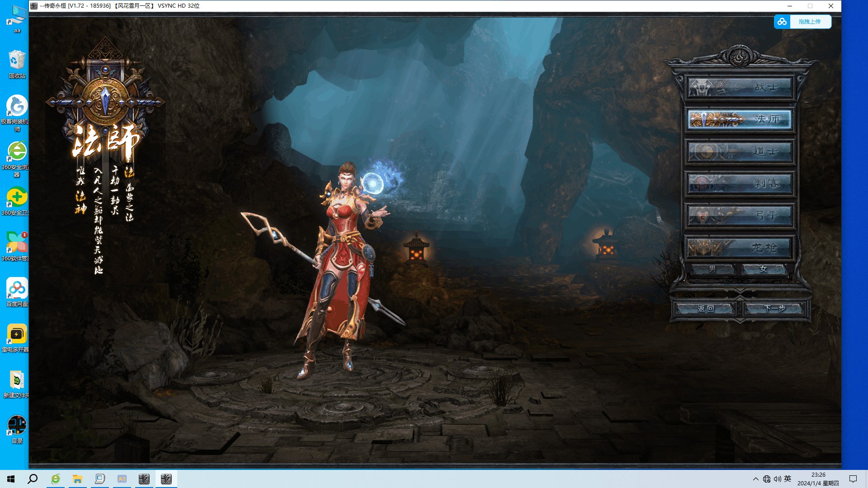Open the aa computer desktop icon
The width and height of the screenshot is (868, 488).
coord(17,19)
